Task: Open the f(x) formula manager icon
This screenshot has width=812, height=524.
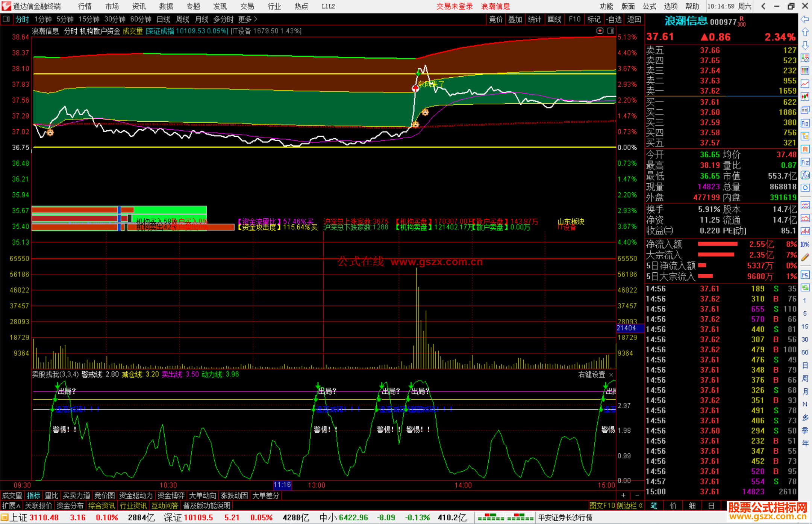Action: click(805, 175)
